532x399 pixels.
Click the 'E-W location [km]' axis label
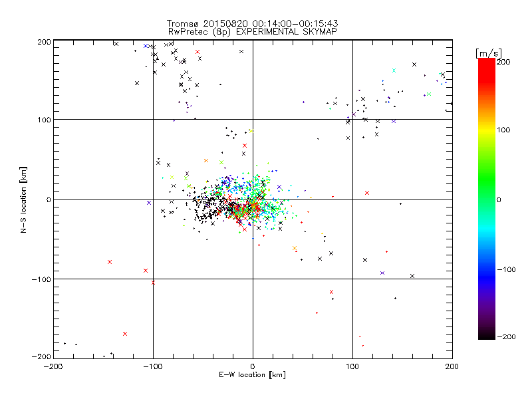[x=252, y=374]
